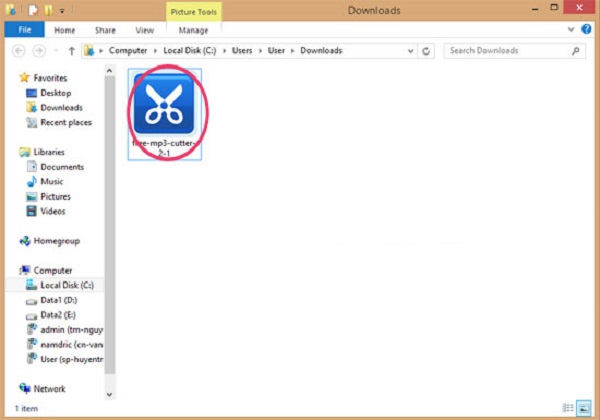Open the address bar history dropdown

pyautogui.click(x=410, y=51)
